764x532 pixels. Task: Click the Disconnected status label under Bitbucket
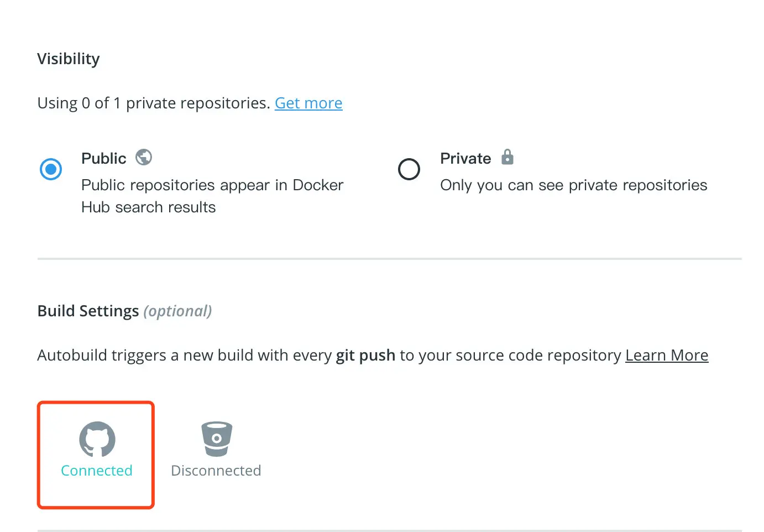point(216,471)
